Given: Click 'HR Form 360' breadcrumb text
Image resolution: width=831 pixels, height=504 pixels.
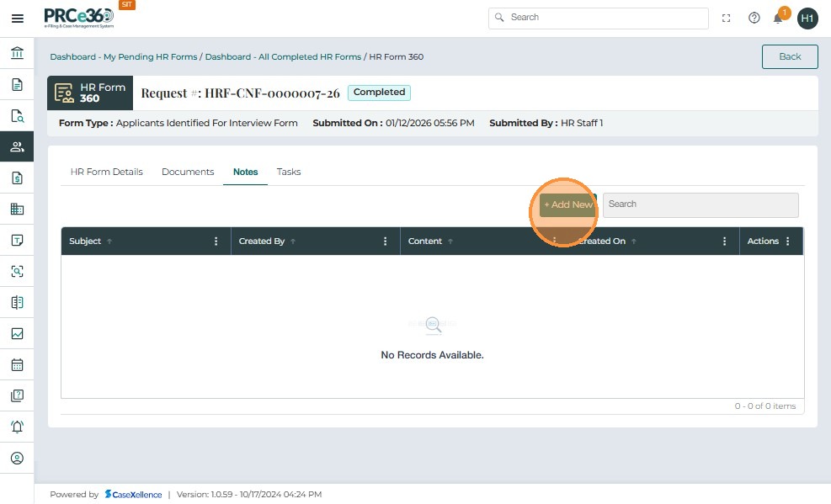Looking at the screenshot, I should click(x=396, y=56).
